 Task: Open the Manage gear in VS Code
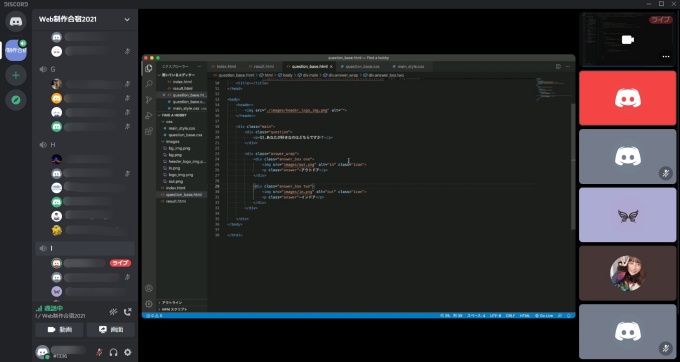pyautogui.click(x=149, y=304)
